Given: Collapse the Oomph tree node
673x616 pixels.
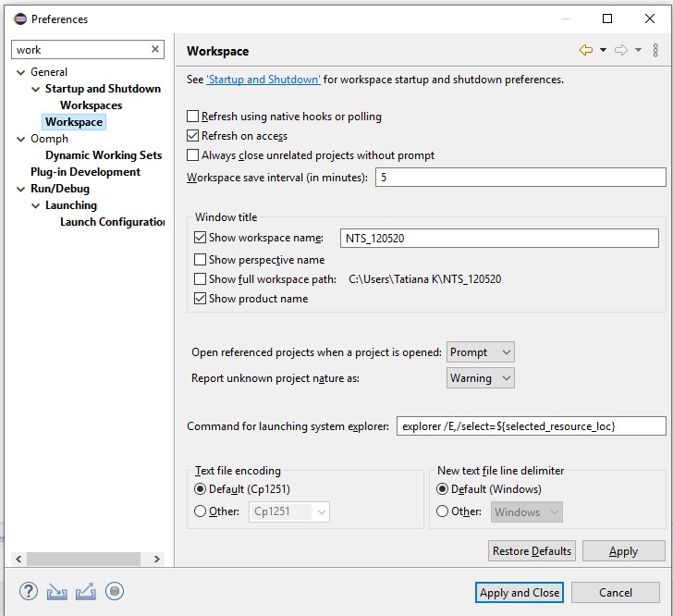Looking at the screenshot, I should point(20,139).
